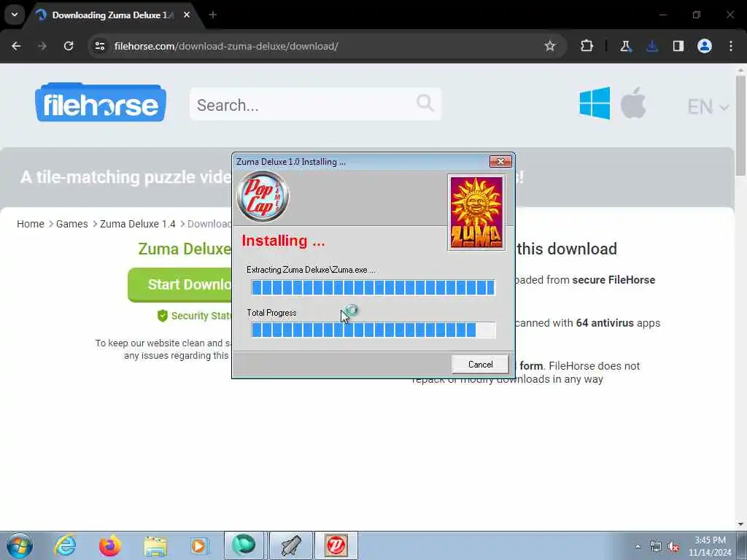
Task: Open the Chrome profile avatar
Action: click(x=705, y=46)
